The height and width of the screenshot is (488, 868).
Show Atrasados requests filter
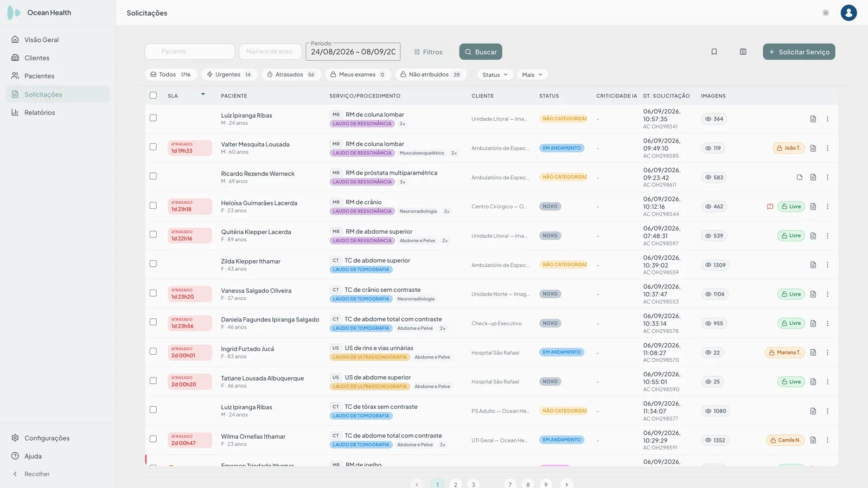[x=291, y=75]
